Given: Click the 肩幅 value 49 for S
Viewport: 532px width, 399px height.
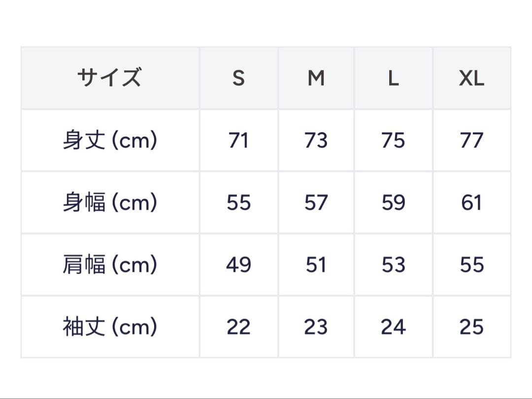Looking at the screenshot, I should pyautogui.click(x=238, y=265).
